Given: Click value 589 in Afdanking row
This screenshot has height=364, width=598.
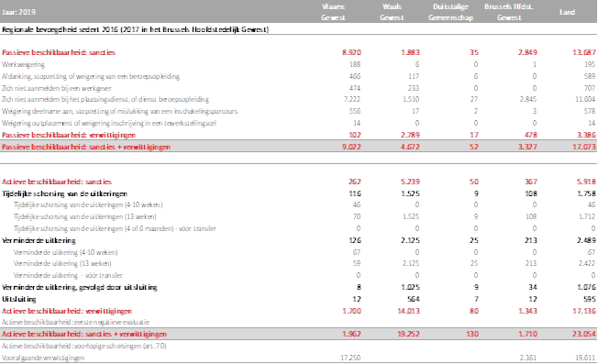Looking at the screenshot, I should (590, 76).
